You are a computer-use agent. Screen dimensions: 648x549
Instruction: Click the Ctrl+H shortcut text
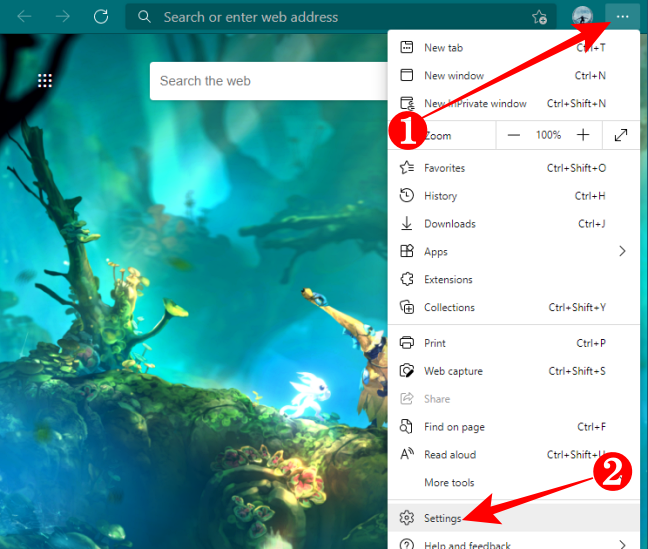(590, 196)
